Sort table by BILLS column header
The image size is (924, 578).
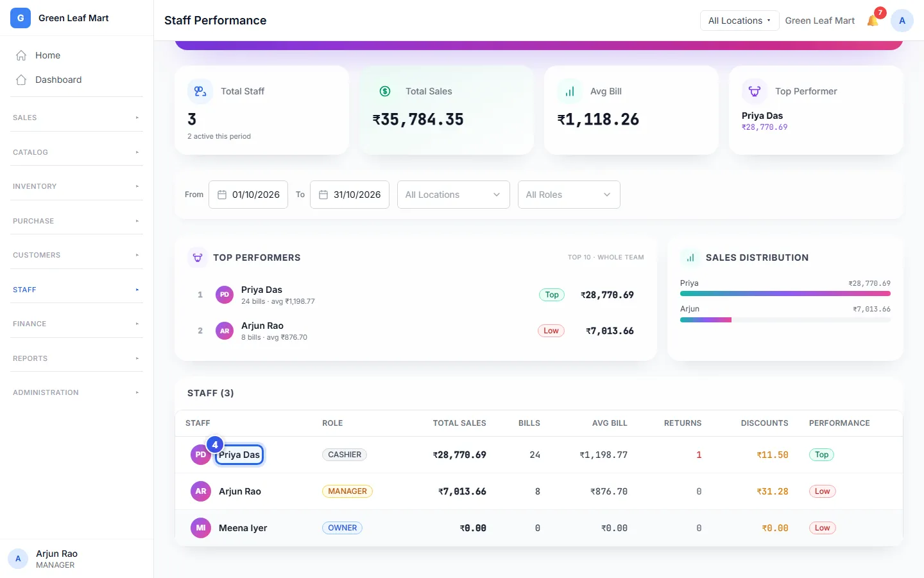[529, 423]
